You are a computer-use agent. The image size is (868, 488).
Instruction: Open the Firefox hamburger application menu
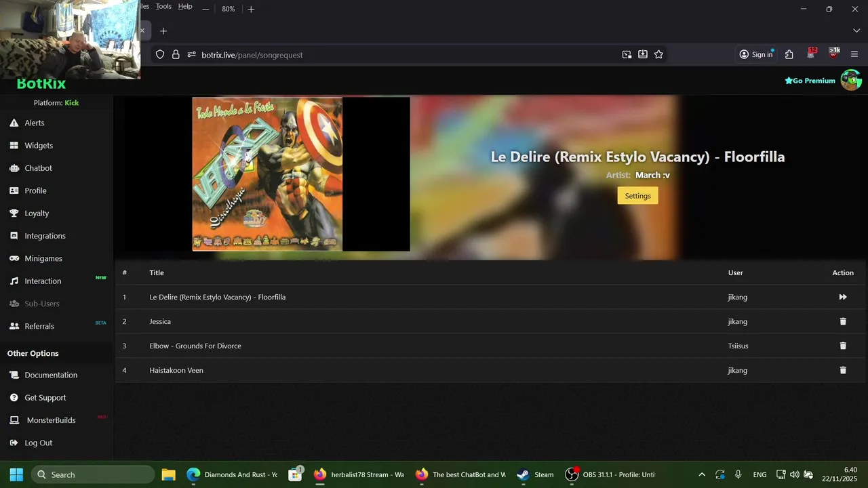[x=854, y=55]
